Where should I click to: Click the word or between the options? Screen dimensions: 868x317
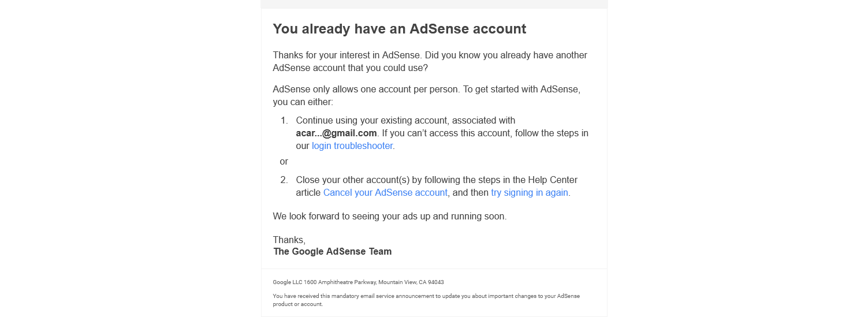pyautogui.click(x=284, y=162)
